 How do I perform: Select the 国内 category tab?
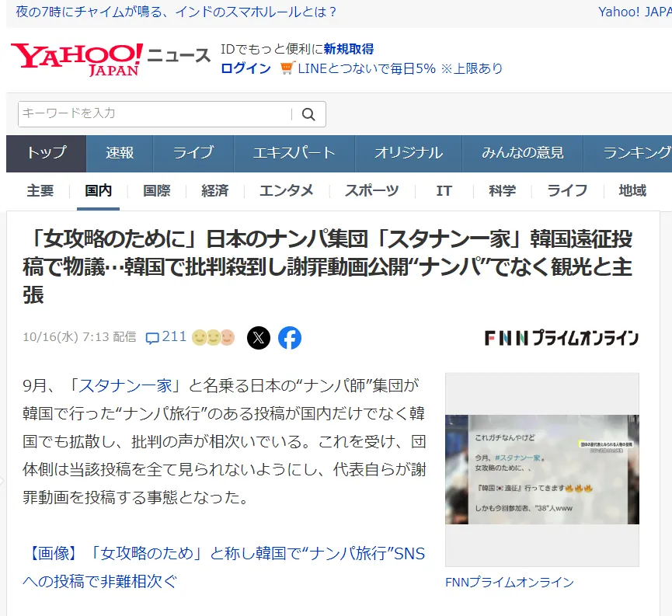click(98, 190)
